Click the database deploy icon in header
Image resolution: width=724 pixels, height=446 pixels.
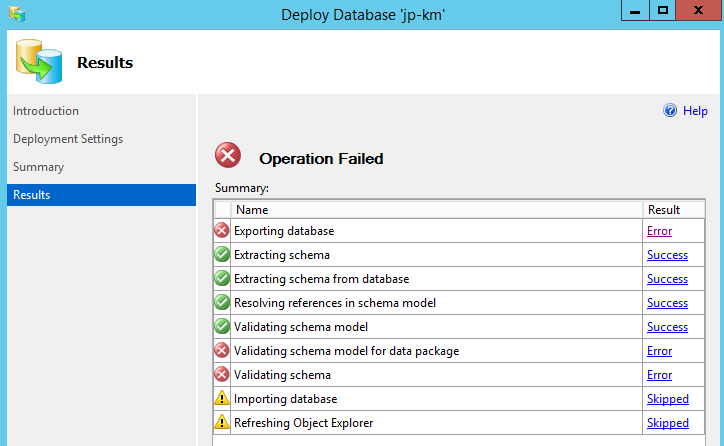(38, 62)
